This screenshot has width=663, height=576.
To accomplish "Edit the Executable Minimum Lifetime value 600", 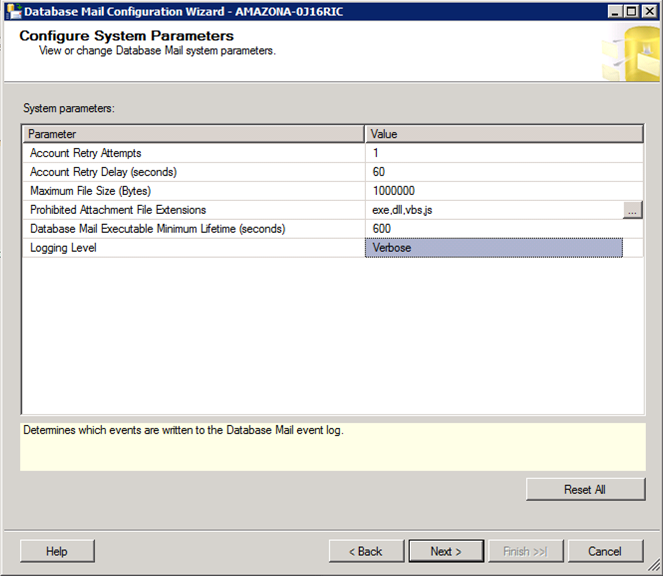I will point(504,229).
